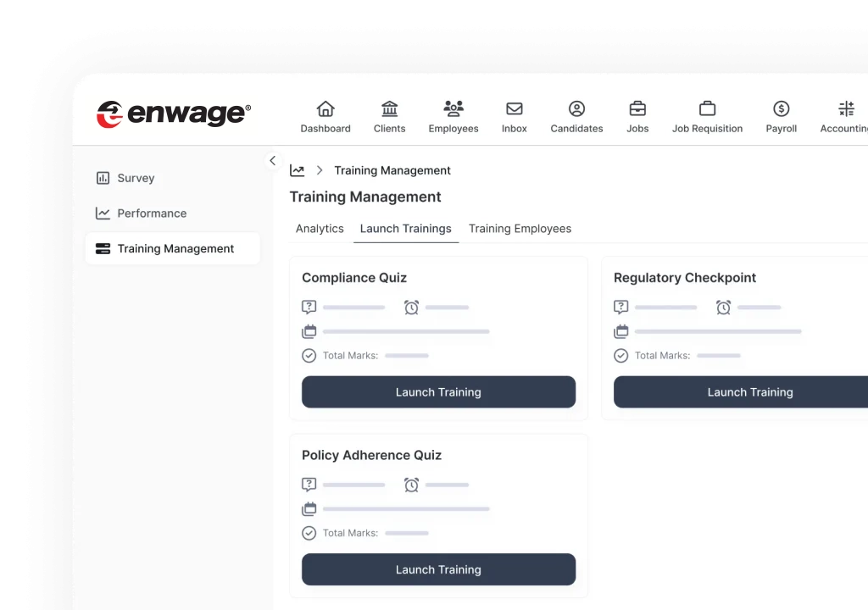
Task: Select Performance in the sidebar
Action: click(x=151, y=213)
